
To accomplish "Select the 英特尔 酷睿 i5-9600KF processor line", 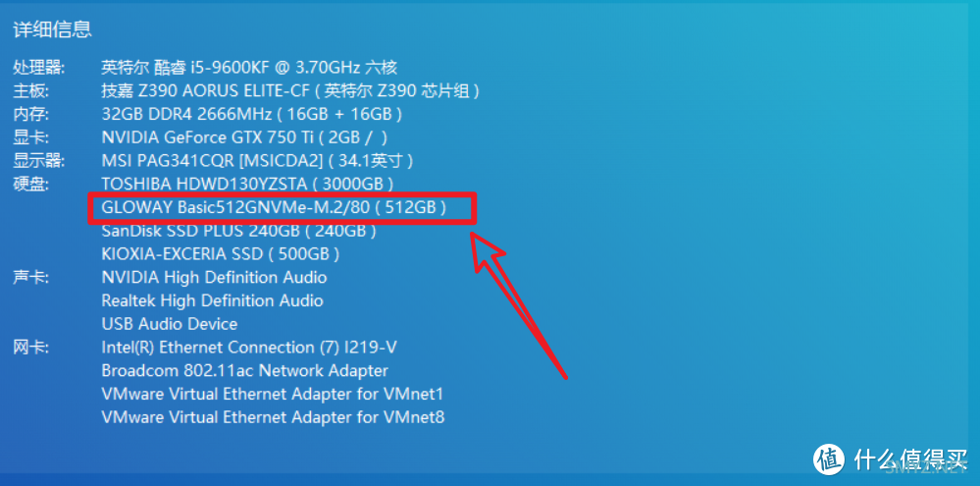I will point(249,68).
